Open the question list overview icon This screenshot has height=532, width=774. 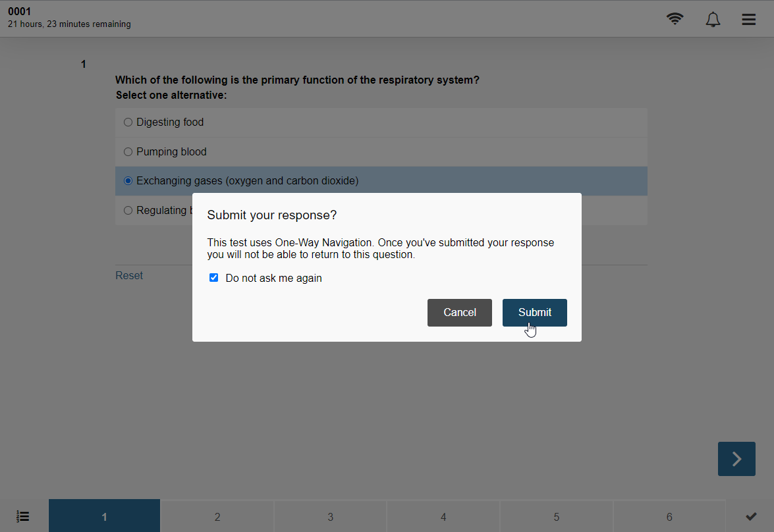click(22, 516)
